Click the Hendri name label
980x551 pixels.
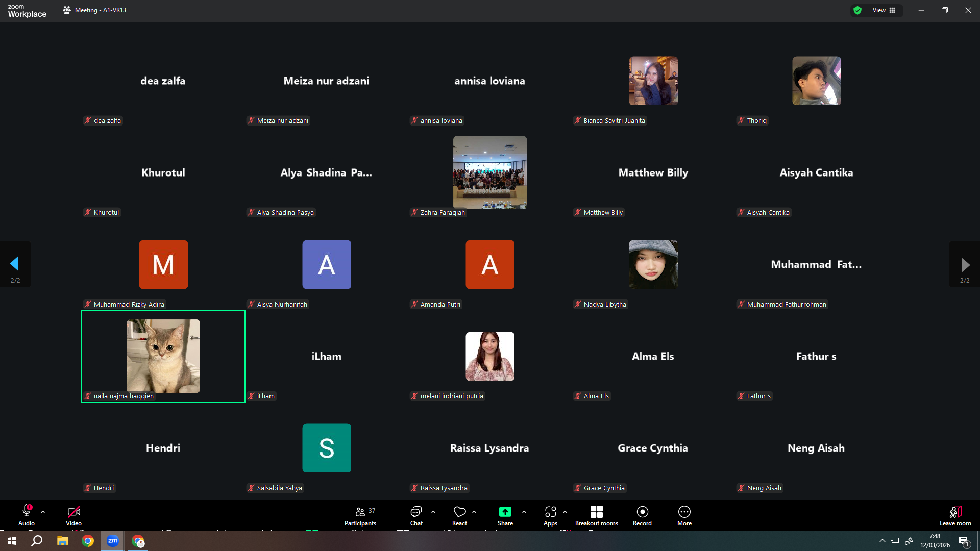pos(100,488)
